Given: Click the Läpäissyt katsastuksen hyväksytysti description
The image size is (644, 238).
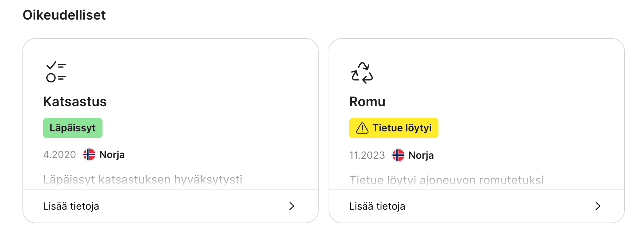Looking at the screenshot, I should coord(143,180).
